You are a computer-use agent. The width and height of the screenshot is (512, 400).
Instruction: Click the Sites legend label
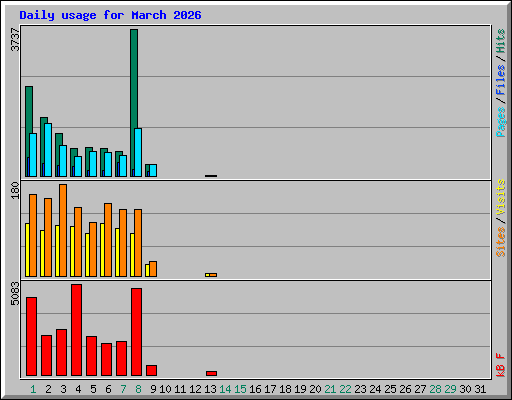pyautogui.click(x=501, y=242)
